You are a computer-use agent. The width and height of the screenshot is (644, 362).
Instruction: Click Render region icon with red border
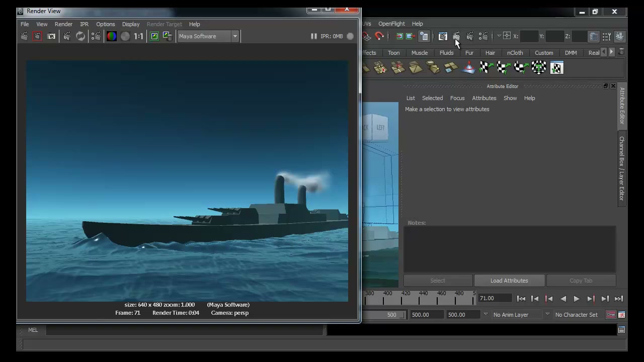point(37,36)
